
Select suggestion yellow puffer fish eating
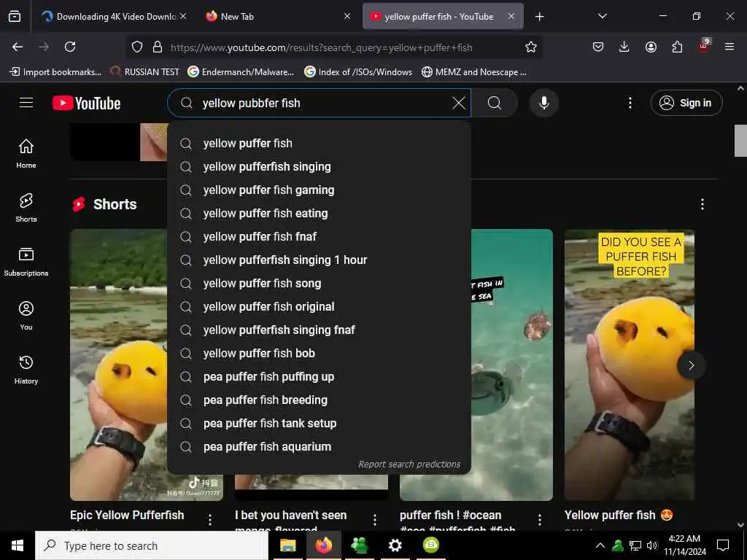(x=320, y=214)
